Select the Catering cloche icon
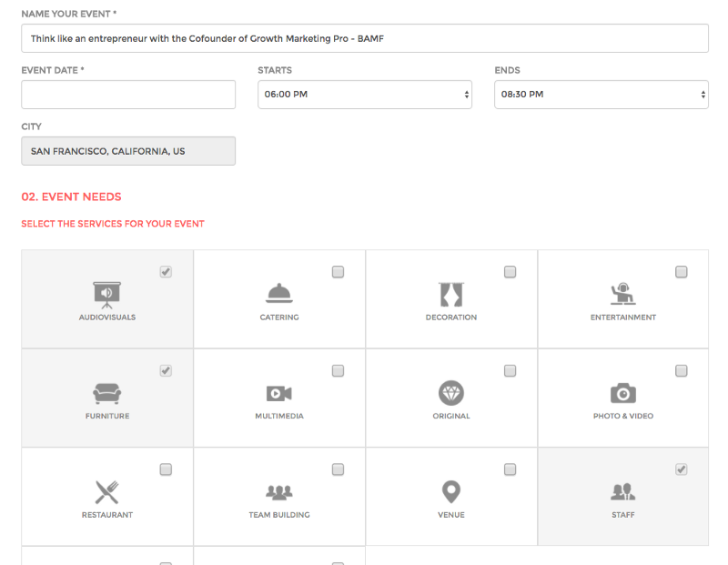Screen dimensions: 728x565 pyautogui.click(x=279, y=293)
